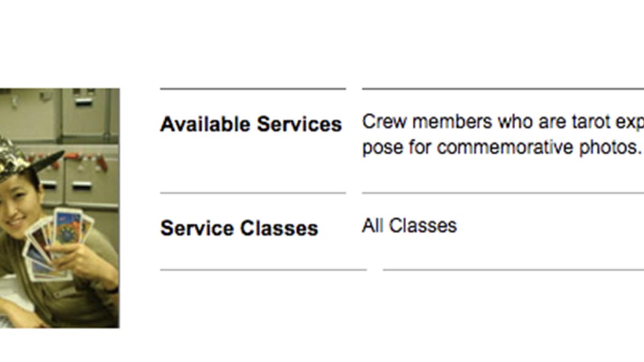Select the "Available Services" heading
Viewport: 644px width, 362px height.
pos(251,124)
